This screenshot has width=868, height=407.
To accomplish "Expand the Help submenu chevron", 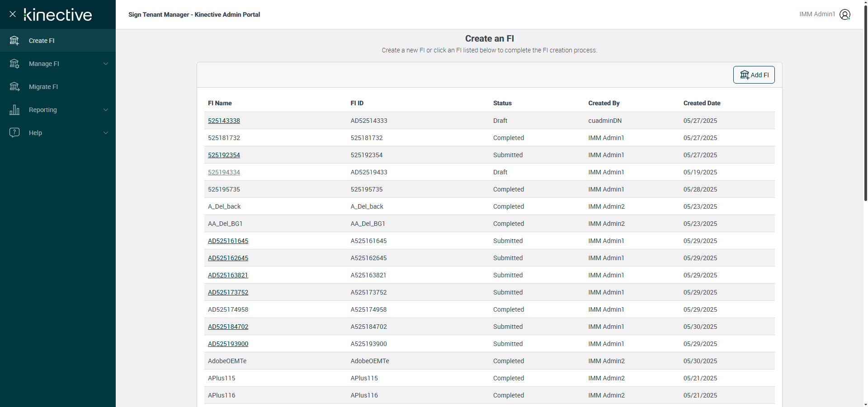I will tap(106, 133).
